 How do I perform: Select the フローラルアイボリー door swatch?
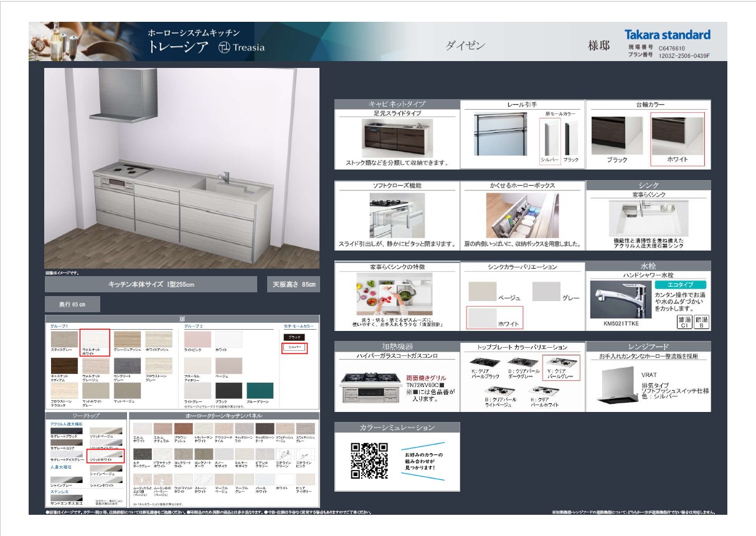[197, 366]
